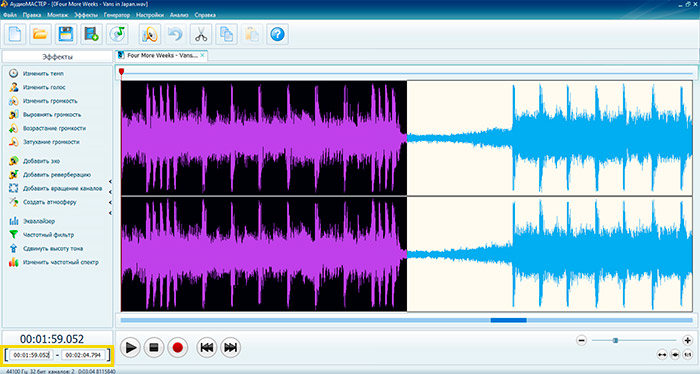Screen dimensions: 700x374
Task: Zoom in with the plus button
Action: click(688, 341)
